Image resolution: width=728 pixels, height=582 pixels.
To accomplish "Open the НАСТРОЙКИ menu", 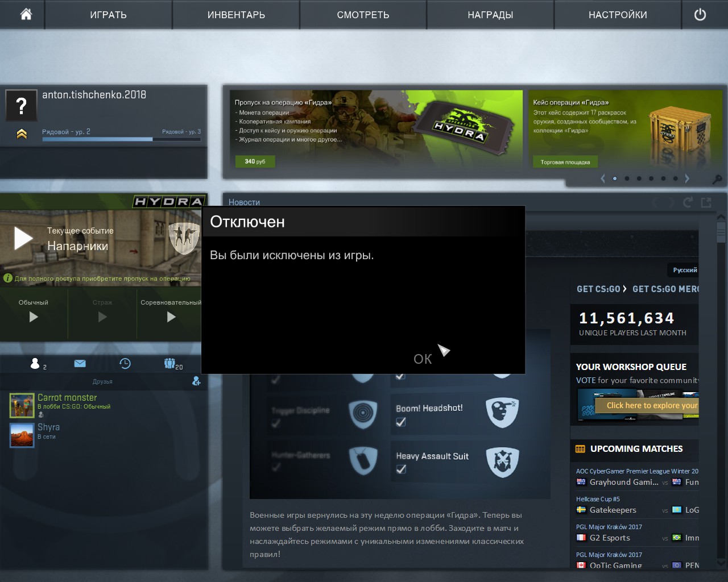I will tap(618, 15).
